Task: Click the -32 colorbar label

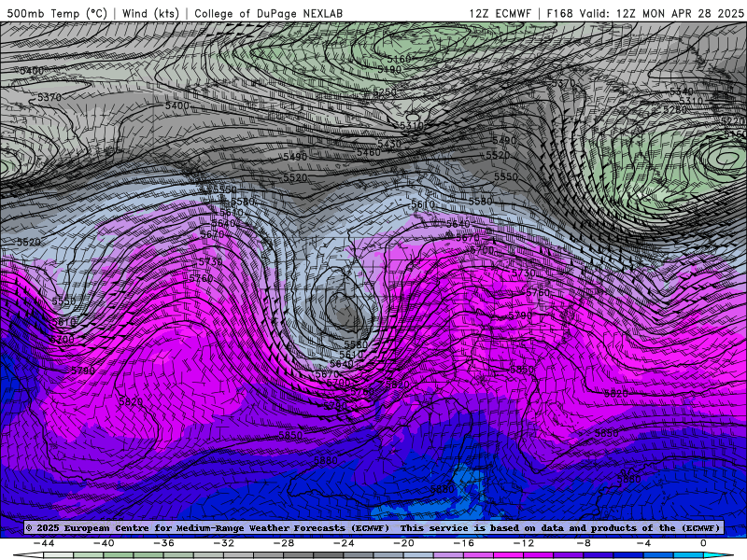Action: [x=223, y=543]
